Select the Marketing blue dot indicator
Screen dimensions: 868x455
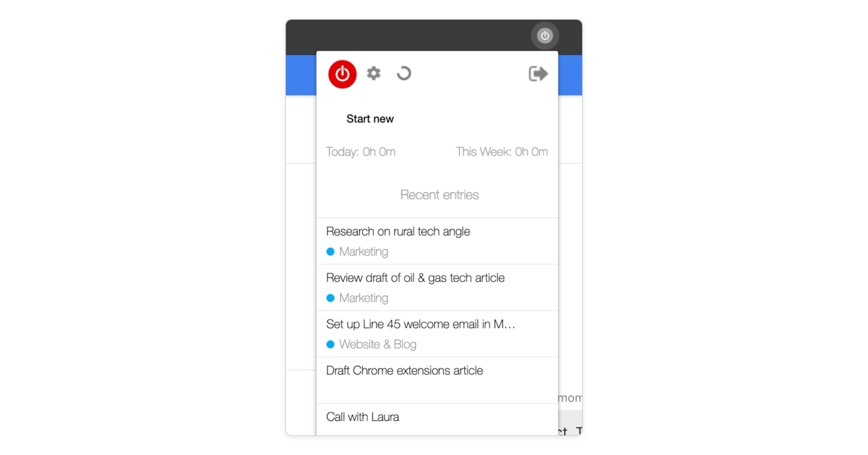click(330, 251)
